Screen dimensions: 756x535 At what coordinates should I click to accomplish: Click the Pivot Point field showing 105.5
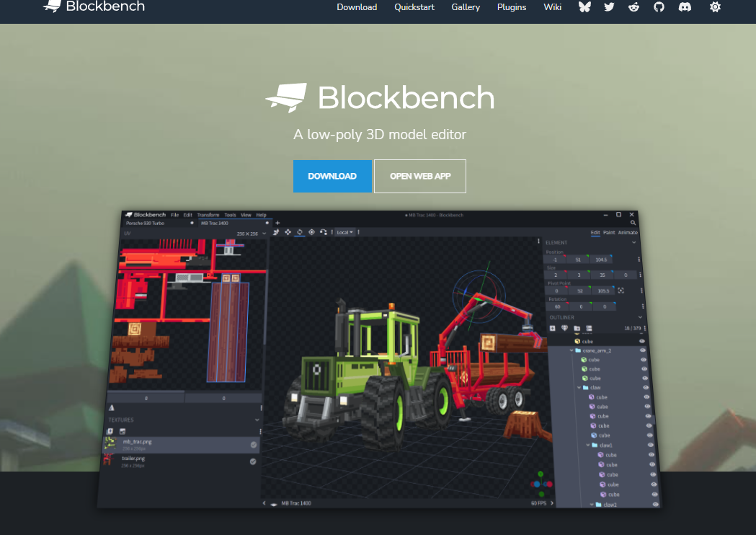[x=604, y=291]
